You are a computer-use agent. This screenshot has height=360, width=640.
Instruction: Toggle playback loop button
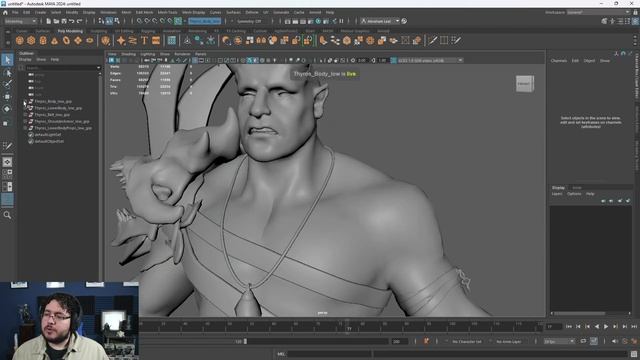coord(583,341)
